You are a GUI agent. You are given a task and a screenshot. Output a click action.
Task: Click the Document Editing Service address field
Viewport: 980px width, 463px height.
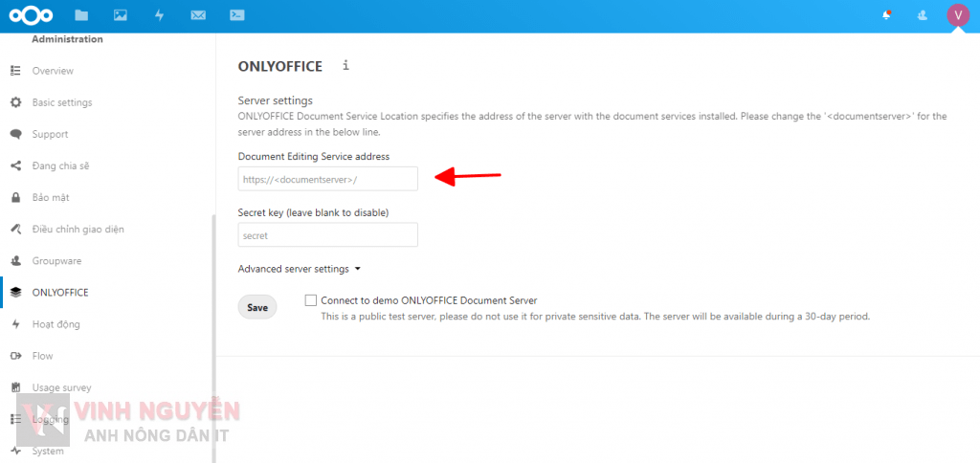(x=327, y=179)
